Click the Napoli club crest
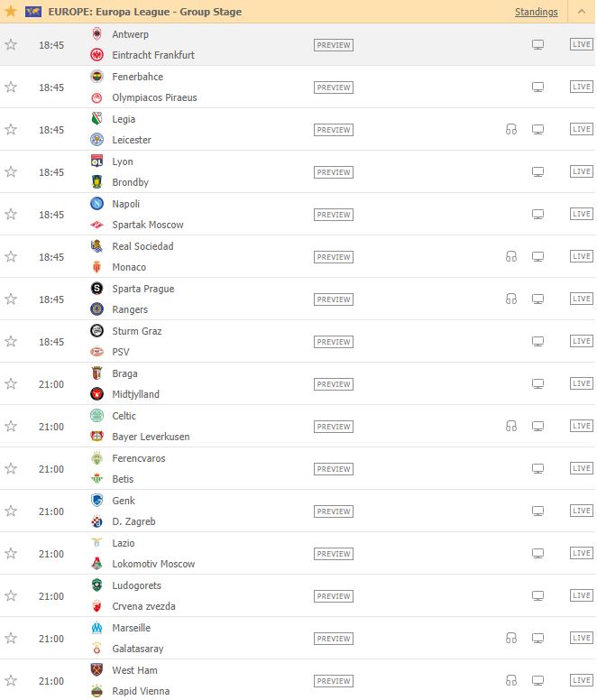The image size is (597, 700). coord(96,204)
